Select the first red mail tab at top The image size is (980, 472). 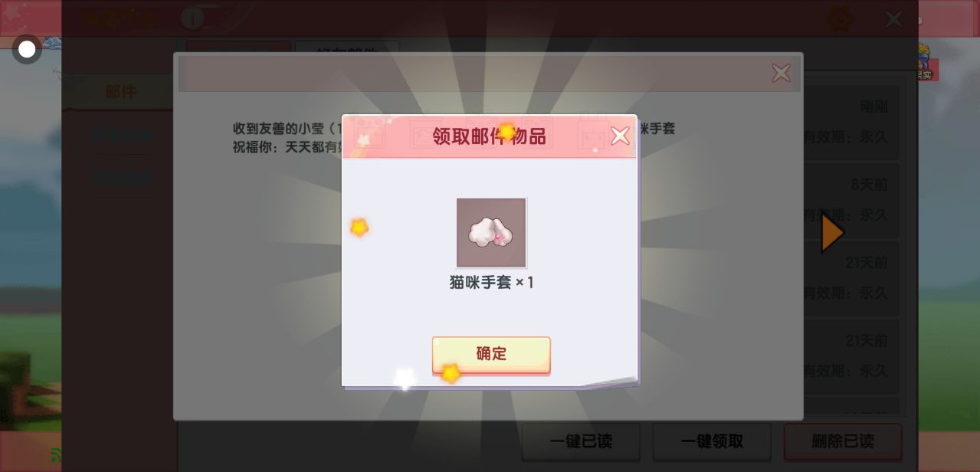pyautogui.click(x=238, y=48)
